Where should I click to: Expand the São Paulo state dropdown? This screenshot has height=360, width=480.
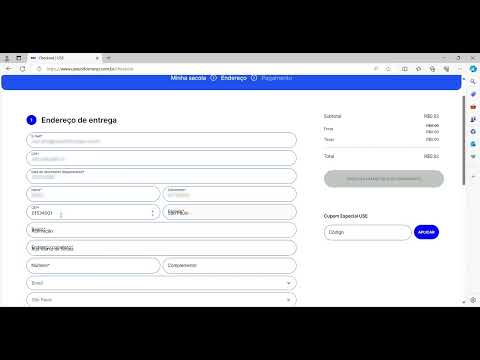tap(161, 300)
